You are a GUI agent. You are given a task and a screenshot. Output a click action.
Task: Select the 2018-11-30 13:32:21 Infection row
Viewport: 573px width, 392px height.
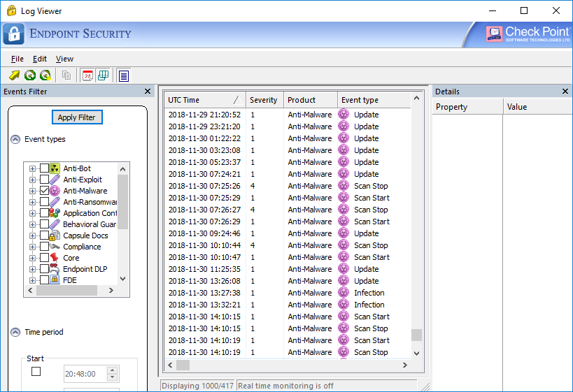[288, 305]
